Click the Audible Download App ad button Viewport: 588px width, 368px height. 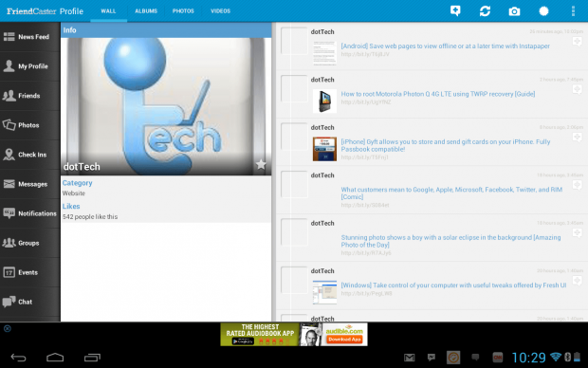tap(344, 340)
